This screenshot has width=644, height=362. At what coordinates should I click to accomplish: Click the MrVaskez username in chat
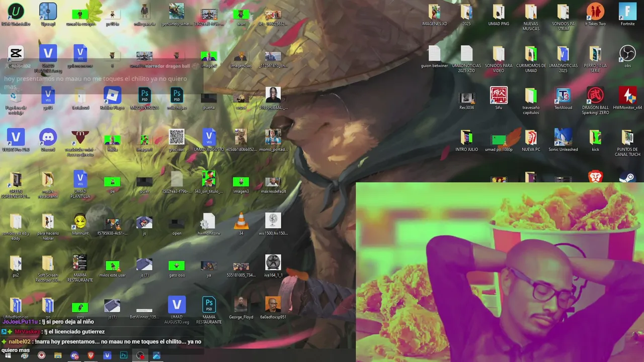pos(27,332)
